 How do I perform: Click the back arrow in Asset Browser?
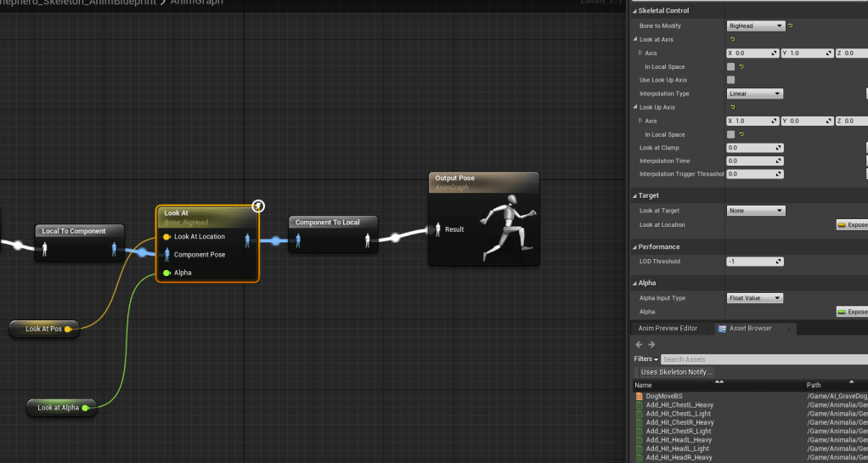pos(639,344)
